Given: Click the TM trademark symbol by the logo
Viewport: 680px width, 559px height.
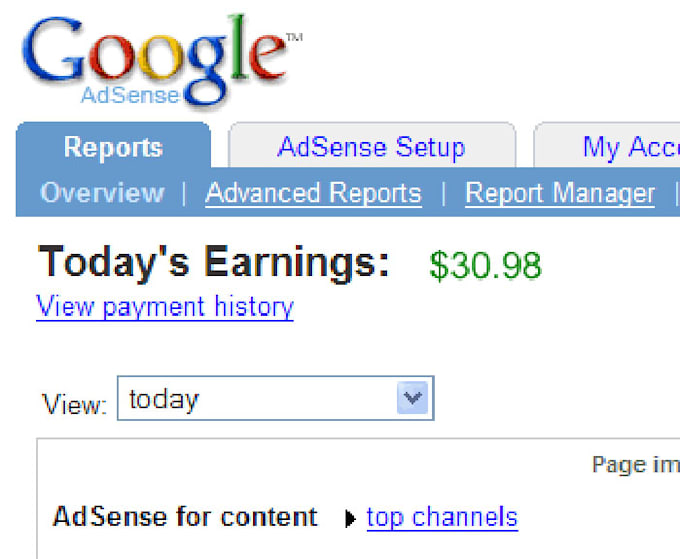Looking at the screenshot, I should tap(294, 38).
